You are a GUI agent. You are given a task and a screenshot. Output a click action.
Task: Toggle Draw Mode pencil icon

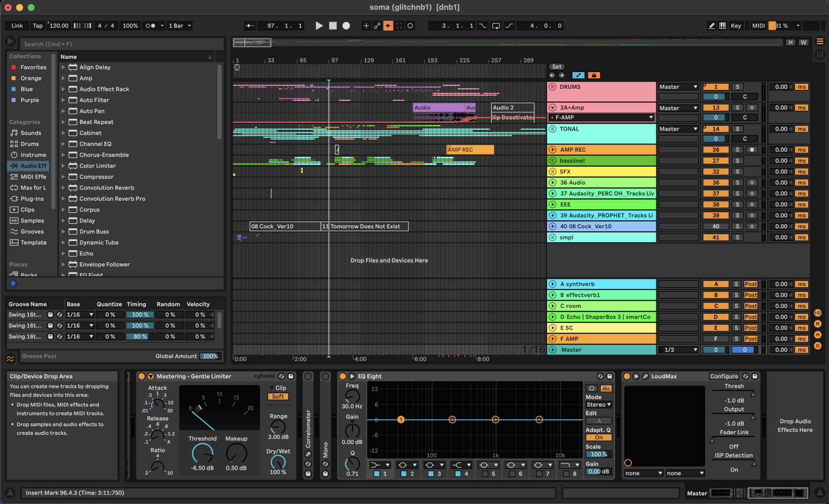pos(712,26)
